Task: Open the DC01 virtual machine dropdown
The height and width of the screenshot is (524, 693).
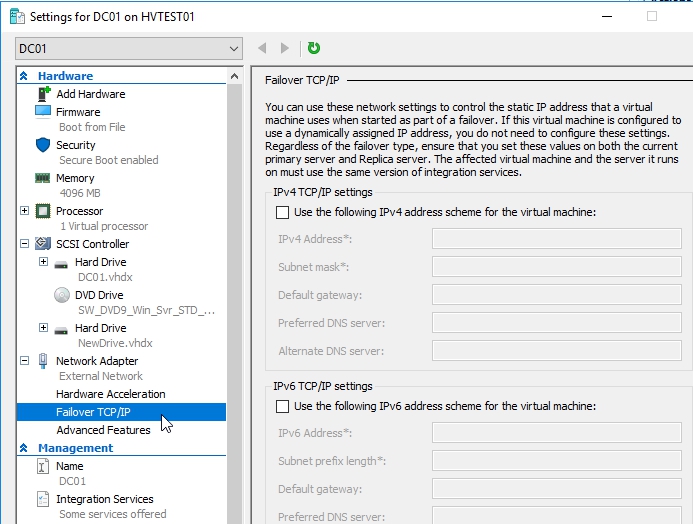Action: [129, 48]
